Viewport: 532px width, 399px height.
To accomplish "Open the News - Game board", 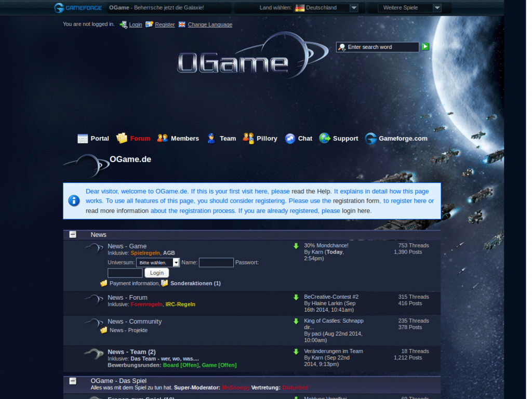I will coord(127,246).
